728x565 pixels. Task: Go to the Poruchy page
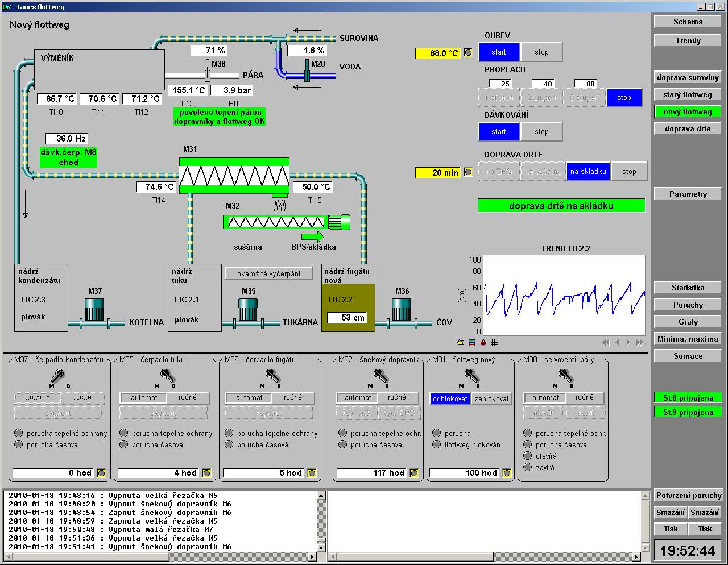[x=688, y=305]
